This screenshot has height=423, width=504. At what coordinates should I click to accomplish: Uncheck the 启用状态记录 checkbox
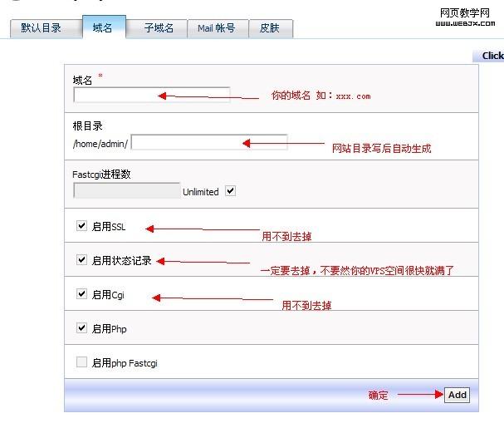coord(81,259)
